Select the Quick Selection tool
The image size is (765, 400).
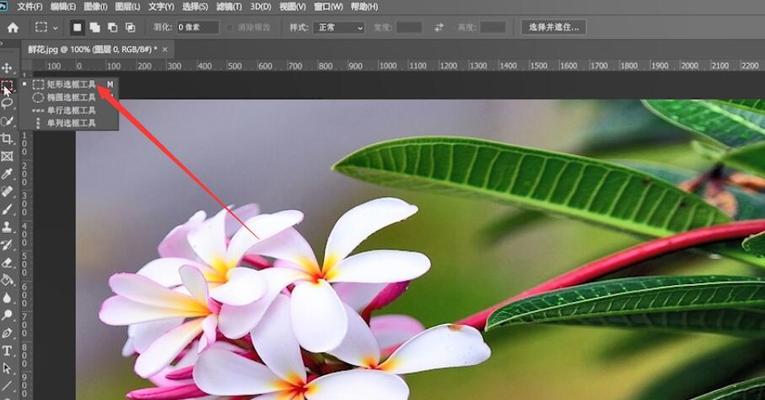(7, 120)
